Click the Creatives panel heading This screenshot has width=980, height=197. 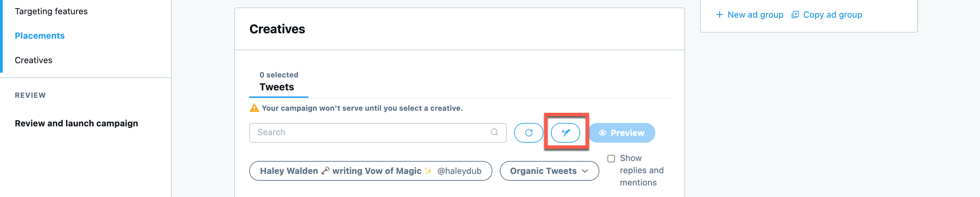pos(277,29)
